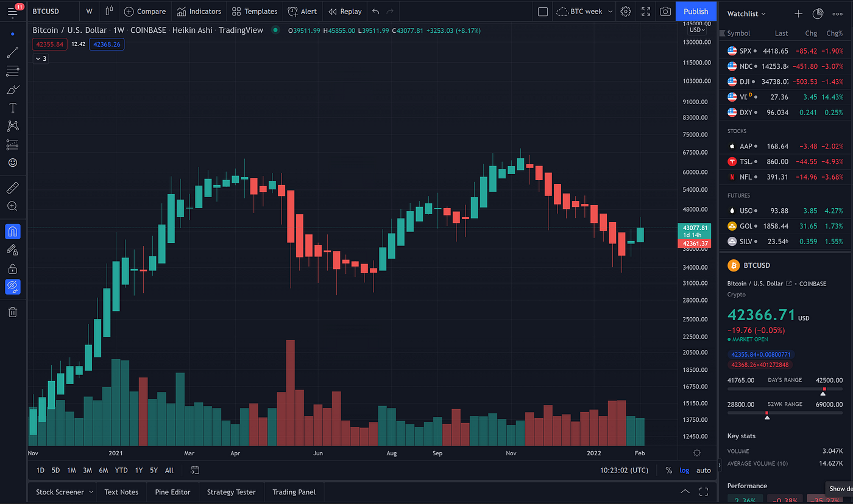
Task: Open the Indicators dialog
Action: (199, 11)
